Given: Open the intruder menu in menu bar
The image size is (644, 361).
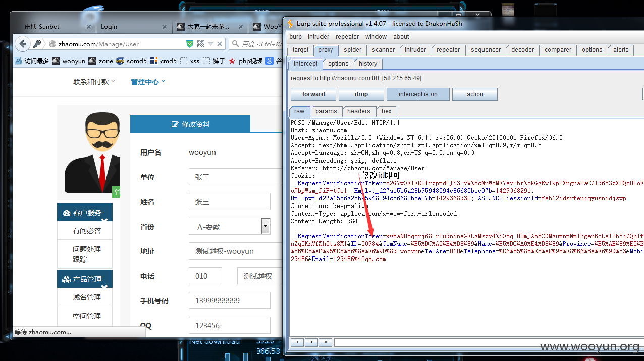Looking at the screenshot, I should [x=318, y=37].
